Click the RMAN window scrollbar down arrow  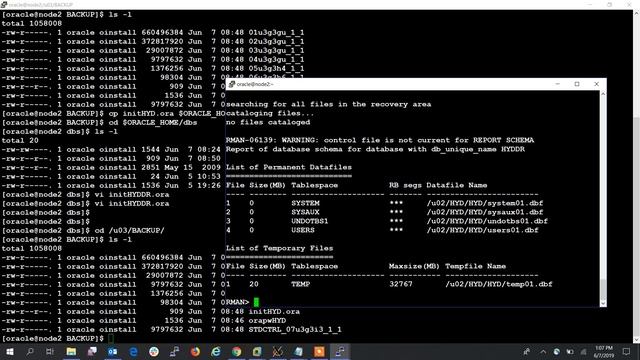point(603,303)
